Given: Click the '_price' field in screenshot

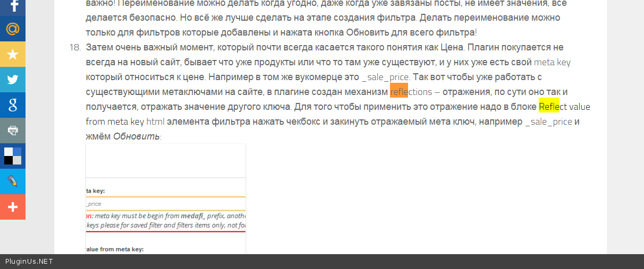Looking at the screenshot, I should (166, 203).
